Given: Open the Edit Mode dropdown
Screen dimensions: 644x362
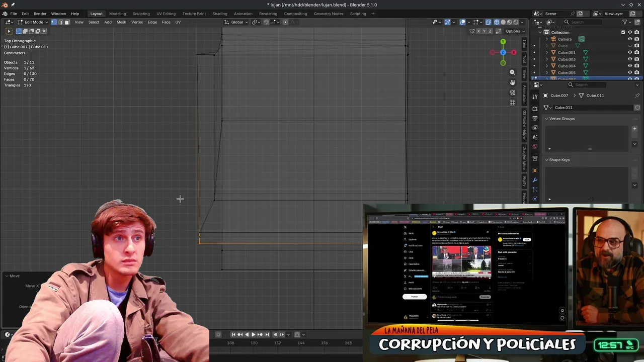Looking at the screenshot, I should [x=33, y=22].
